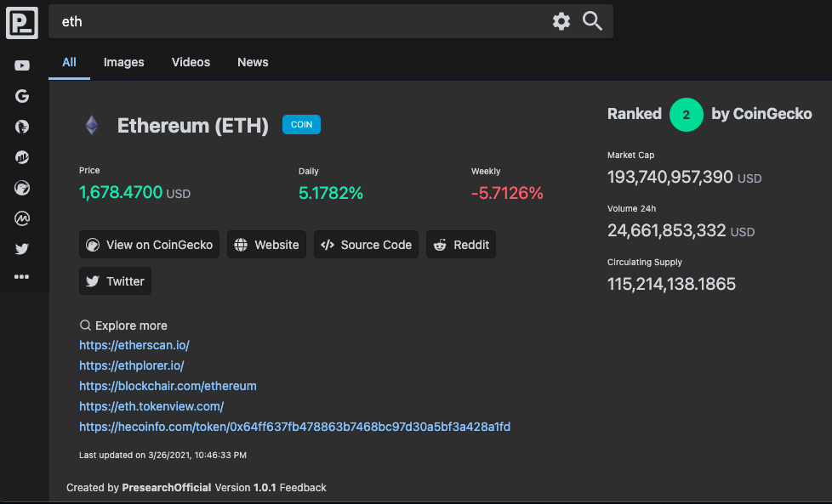The image size is (832, 504).
Task: Open the Source Code button
Action: click(366, 244)
